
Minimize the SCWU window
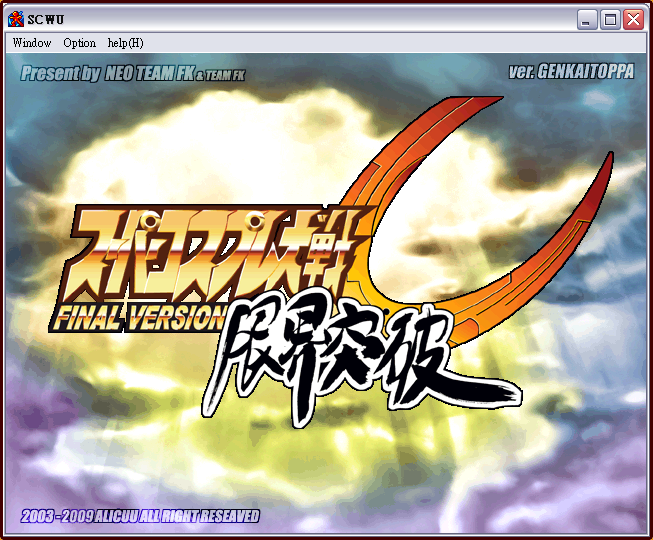587,19
